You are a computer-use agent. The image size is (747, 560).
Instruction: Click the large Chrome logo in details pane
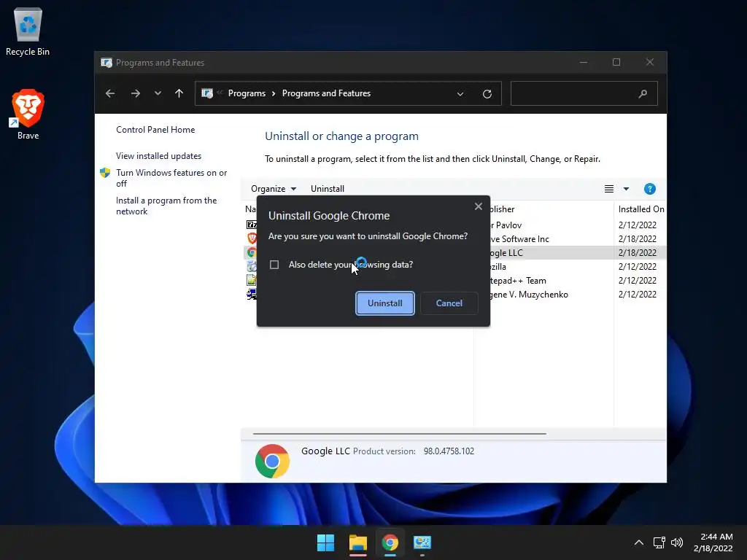coord(272,461)
